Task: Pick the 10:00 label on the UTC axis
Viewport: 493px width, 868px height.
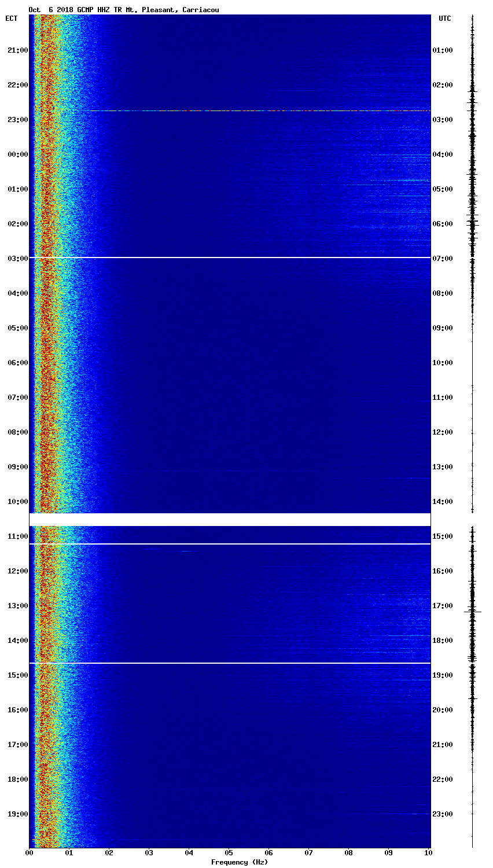Action: tap(443, 363)
